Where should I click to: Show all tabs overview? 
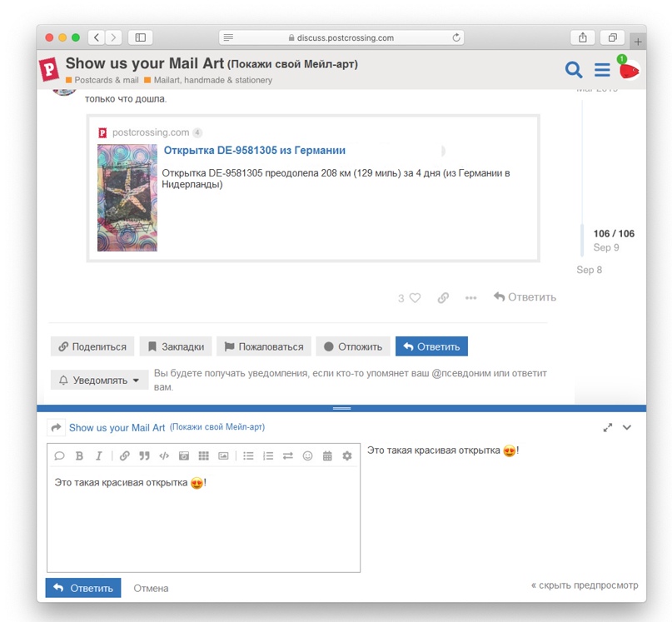tap(612, 37)
